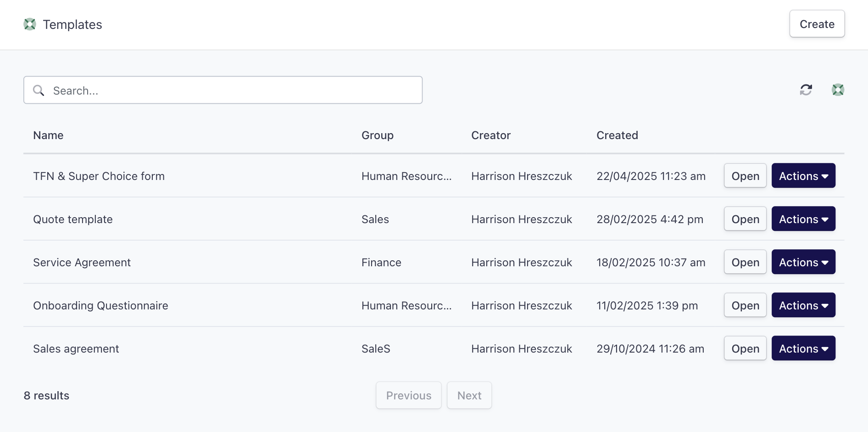Select the 'Sales agreement' name cell
Image resolution: width=868 pixels, height=432 pixels.
(x=76, y=349)
